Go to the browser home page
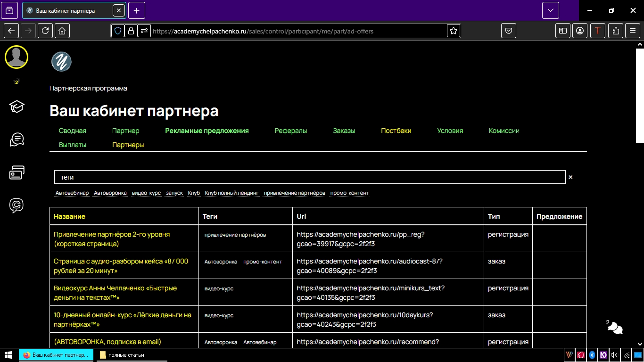 tap(62, 31)
